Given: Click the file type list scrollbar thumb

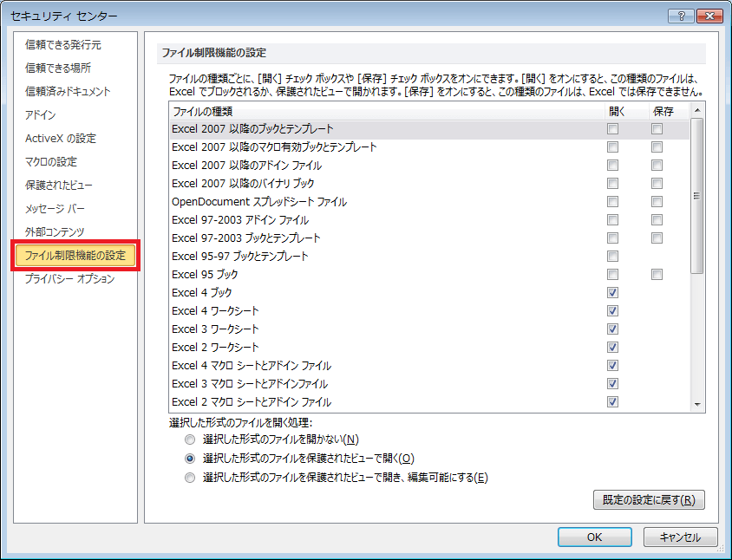Looking at the screenshot, I should 697,196.
